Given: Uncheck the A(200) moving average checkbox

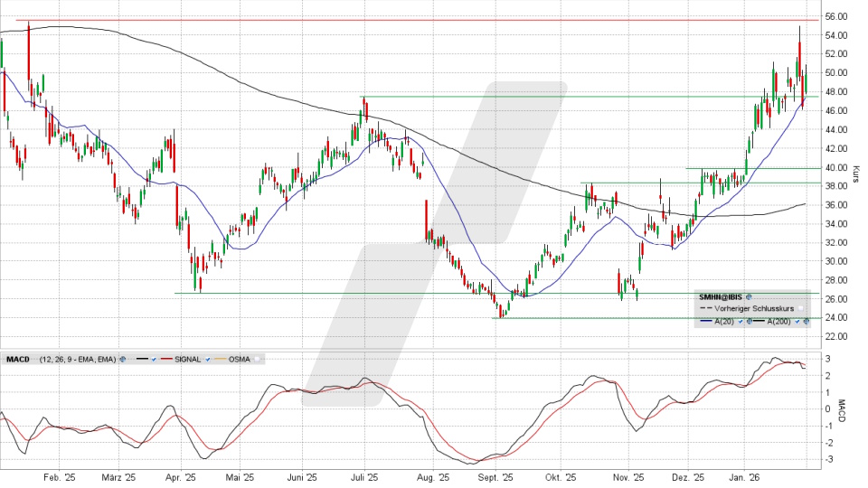Looking at the screenshot, I should pos(797,321).
